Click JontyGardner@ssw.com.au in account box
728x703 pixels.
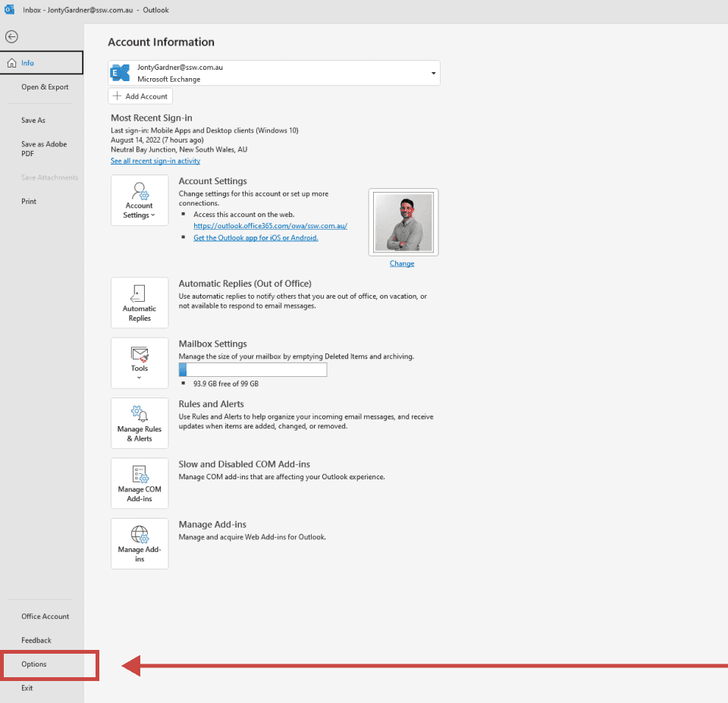(x=180, y=67)
